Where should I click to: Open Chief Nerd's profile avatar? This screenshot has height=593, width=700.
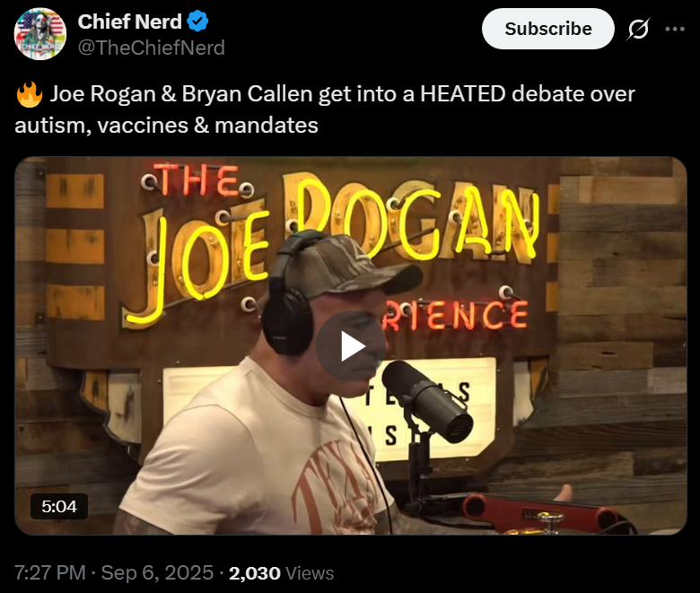tap(40, 33)
